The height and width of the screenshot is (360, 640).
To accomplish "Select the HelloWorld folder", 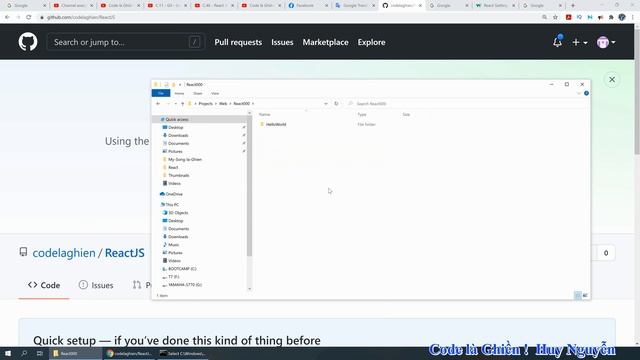I will (x=276, y=124).
